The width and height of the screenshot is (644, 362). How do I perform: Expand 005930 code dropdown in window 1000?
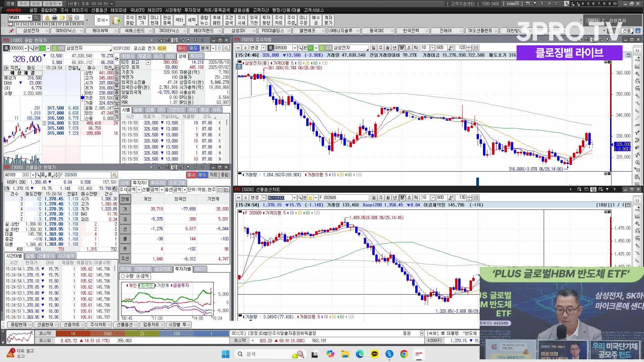[25, 48]
